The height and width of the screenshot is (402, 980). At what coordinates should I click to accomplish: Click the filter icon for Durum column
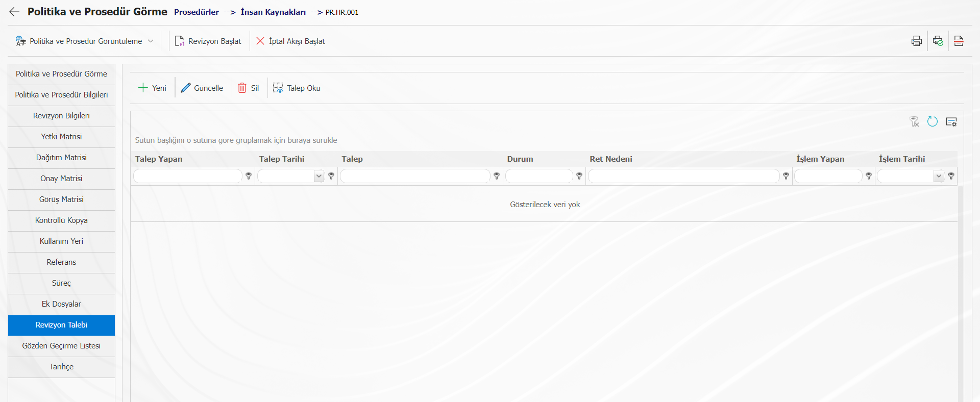[579, 176]
